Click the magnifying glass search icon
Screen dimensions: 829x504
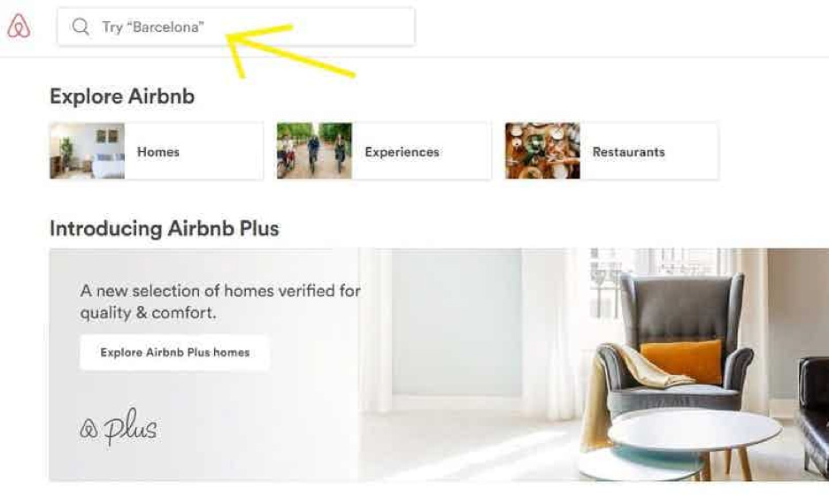click(x=81, y=27)
